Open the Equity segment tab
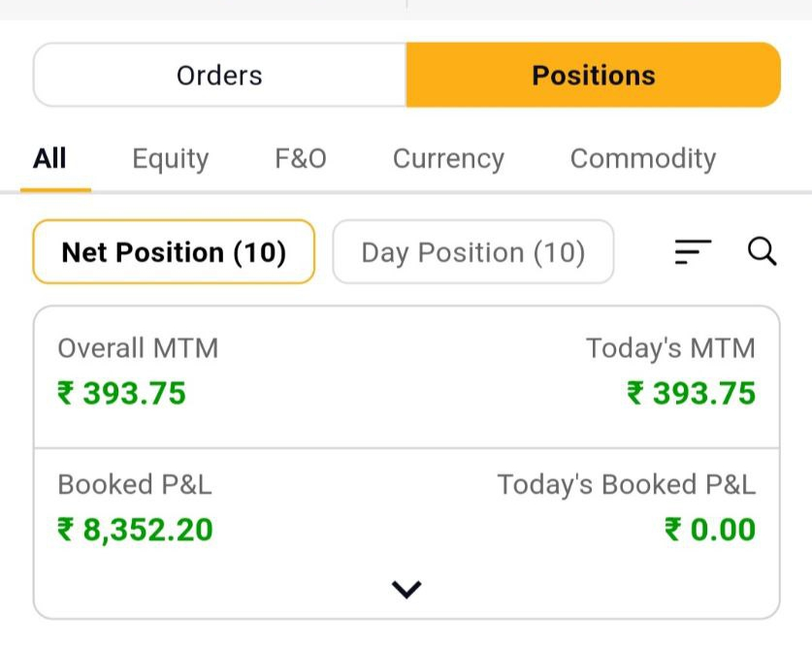812x650 pixels. (x=171, y=159)
